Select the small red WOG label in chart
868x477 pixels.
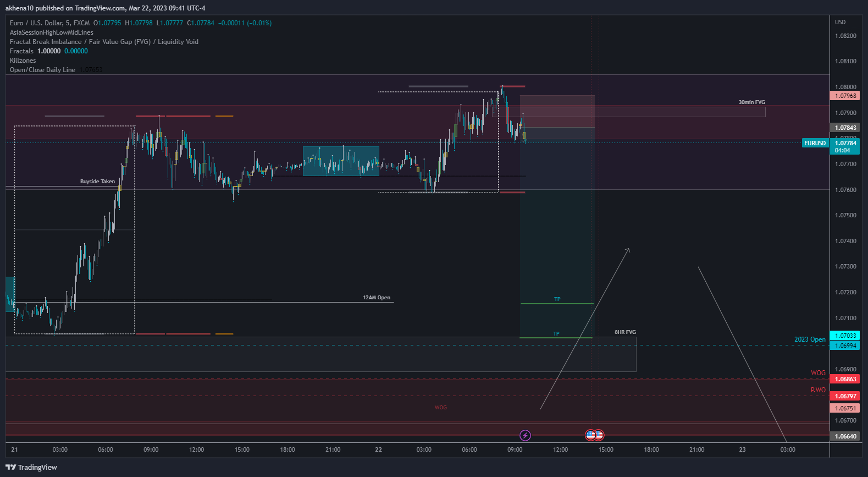[x=440, y=408]
